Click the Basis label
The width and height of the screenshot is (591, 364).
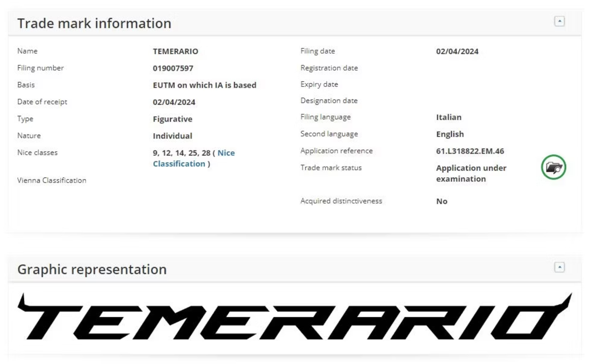[26, 85]
